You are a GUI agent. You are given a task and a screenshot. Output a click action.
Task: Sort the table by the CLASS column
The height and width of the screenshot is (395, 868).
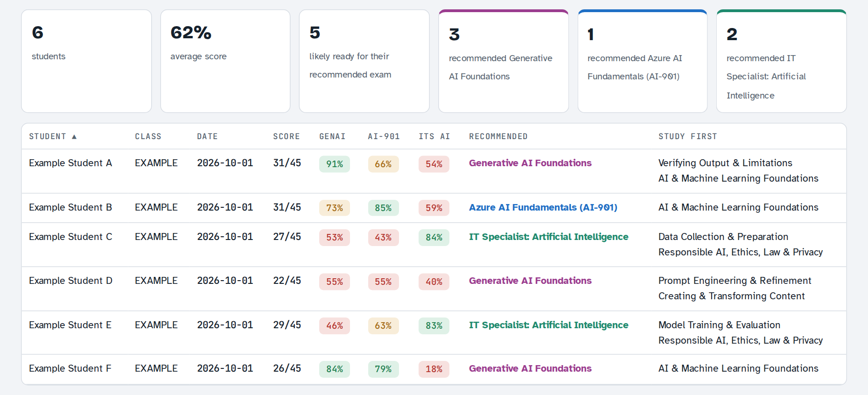[x=148, y=136]
